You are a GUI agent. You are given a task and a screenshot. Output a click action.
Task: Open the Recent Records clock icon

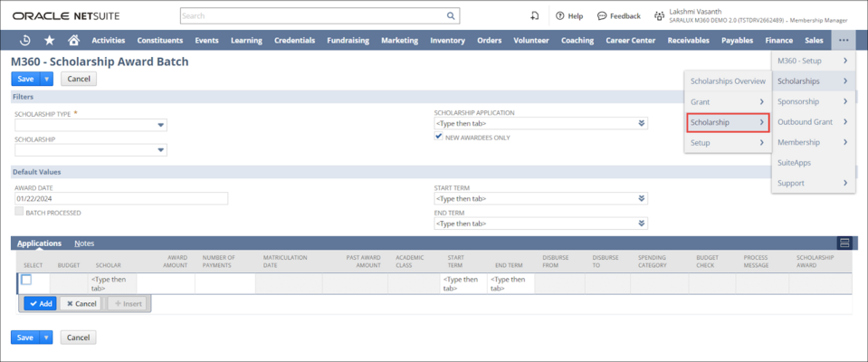[x=25, y=40]
